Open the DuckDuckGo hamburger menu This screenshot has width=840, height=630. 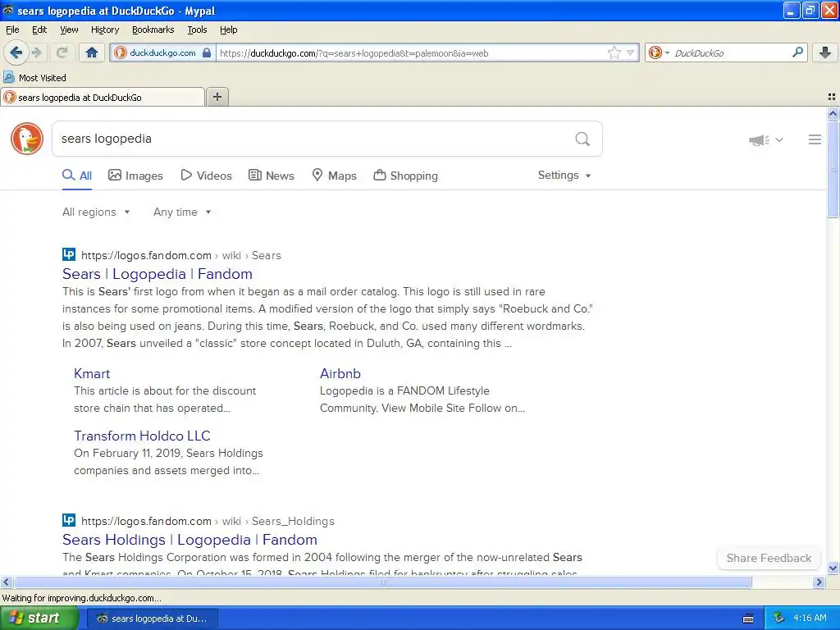(x=815, y=139)
